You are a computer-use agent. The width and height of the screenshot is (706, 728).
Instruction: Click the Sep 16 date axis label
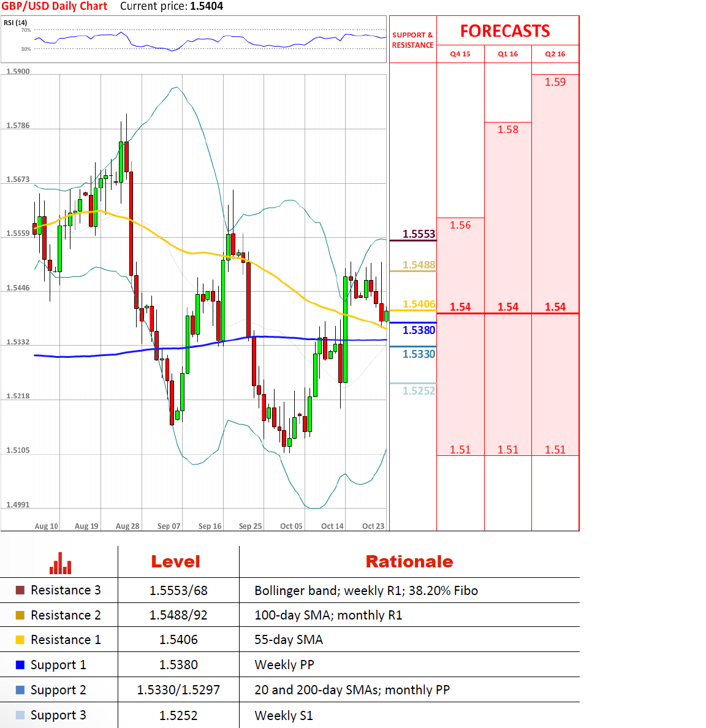[210, 526]
